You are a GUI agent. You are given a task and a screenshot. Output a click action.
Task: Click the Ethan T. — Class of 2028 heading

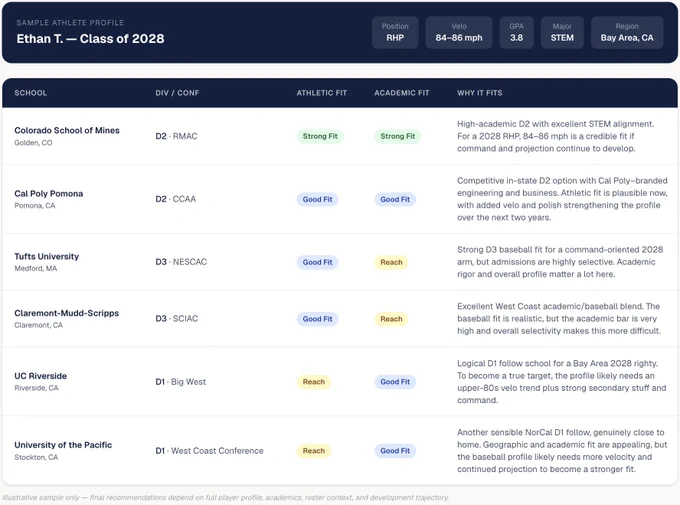point(90,39)
